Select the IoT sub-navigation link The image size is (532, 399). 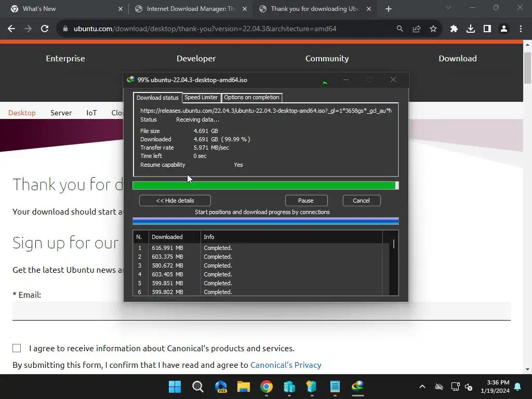pos(91,113)
